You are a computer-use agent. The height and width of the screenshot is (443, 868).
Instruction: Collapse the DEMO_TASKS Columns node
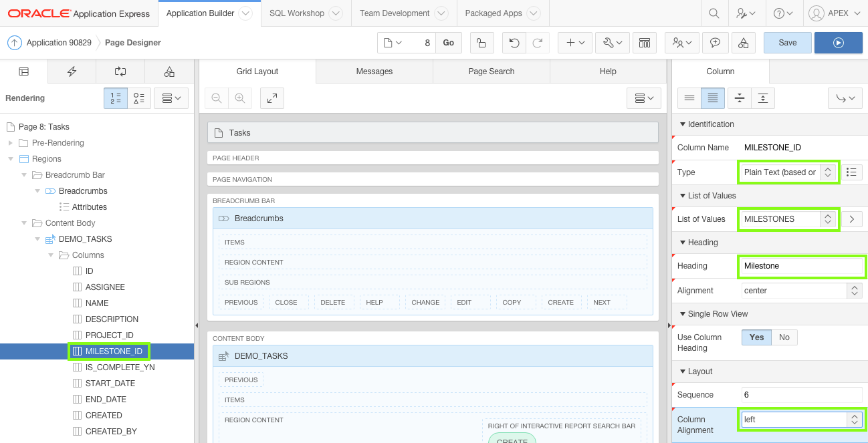click(x=51, y=255)
